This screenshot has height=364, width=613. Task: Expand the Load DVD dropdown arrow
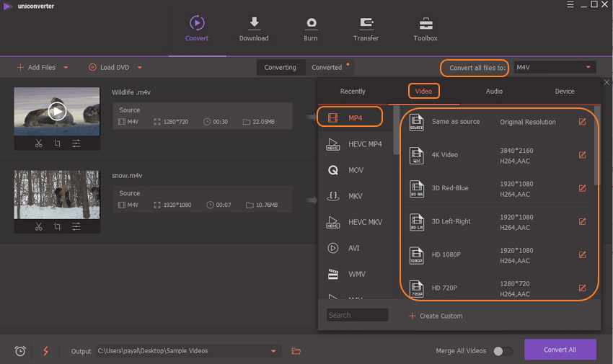(x=139, y=68)
